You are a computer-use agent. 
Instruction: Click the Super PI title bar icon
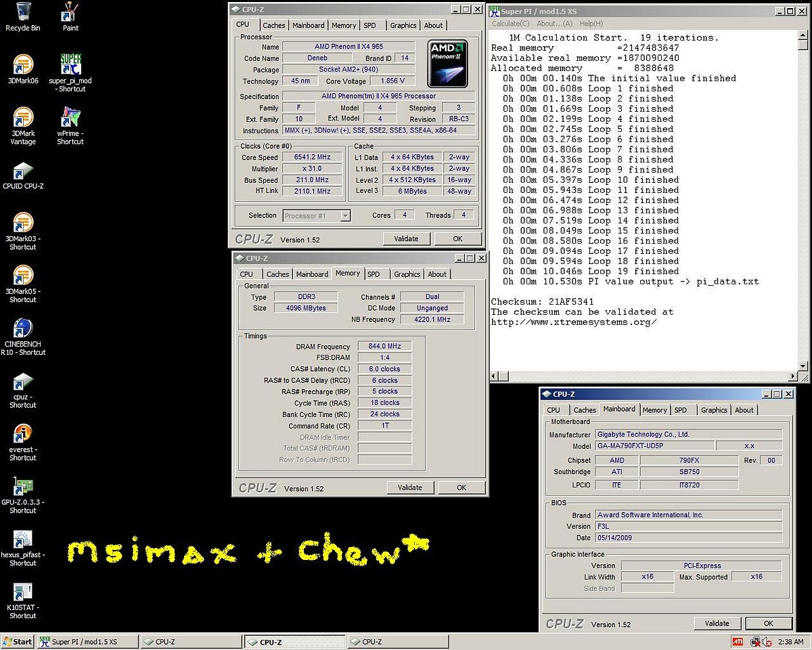[495, 11]
